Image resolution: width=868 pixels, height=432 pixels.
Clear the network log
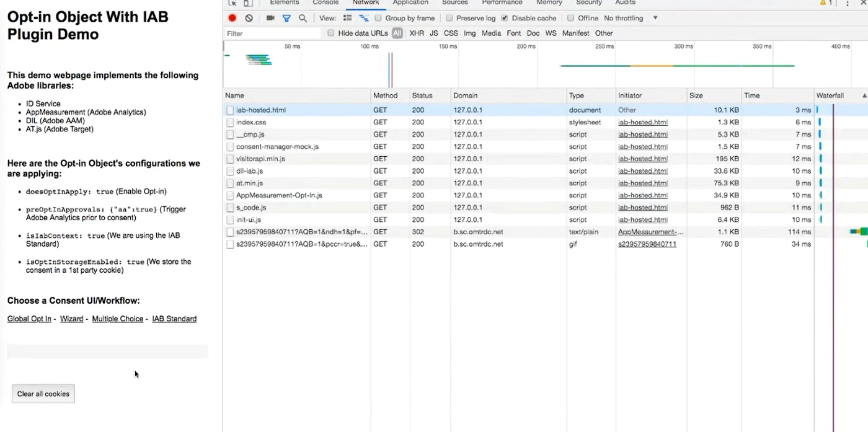pyautogui.click(x=249, y=19)
